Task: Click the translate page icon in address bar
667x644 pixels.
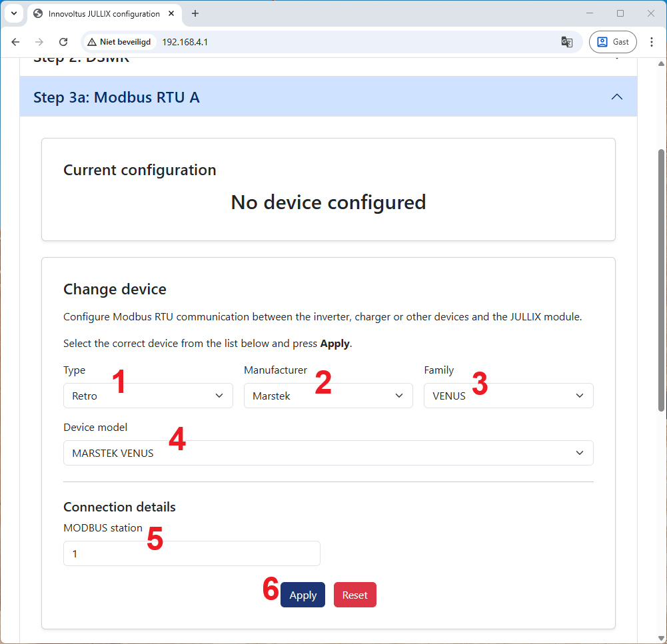Action: [x=567, y=42]
